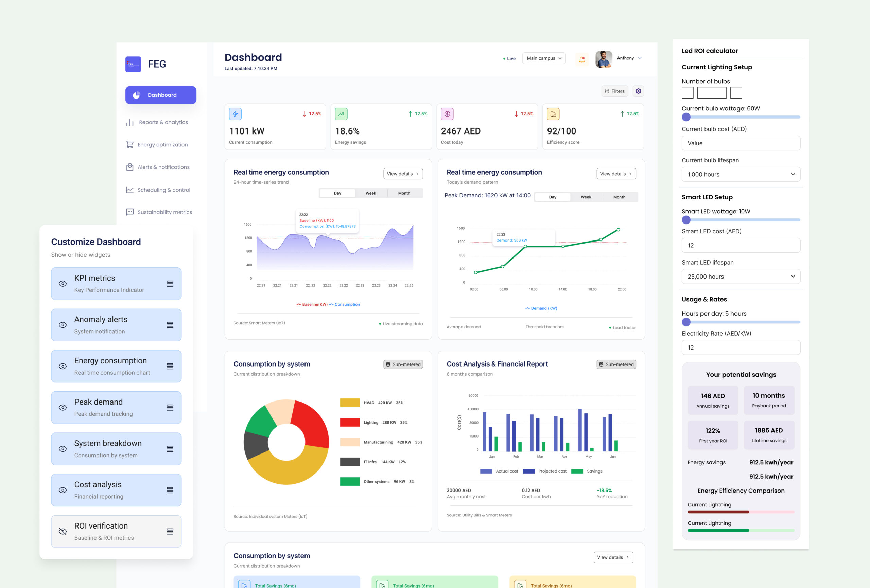Open dashboard settings gear icon
This screenshot has height=588, width=870.
638,91
